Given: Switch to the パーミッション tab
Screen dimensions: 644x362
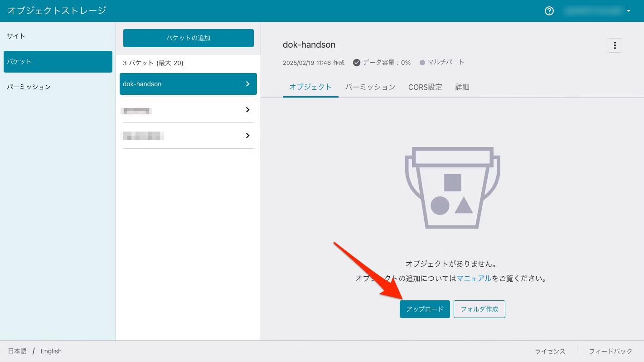Looking at the screenshot, I should pyautogui.click(x=370, y=87).
